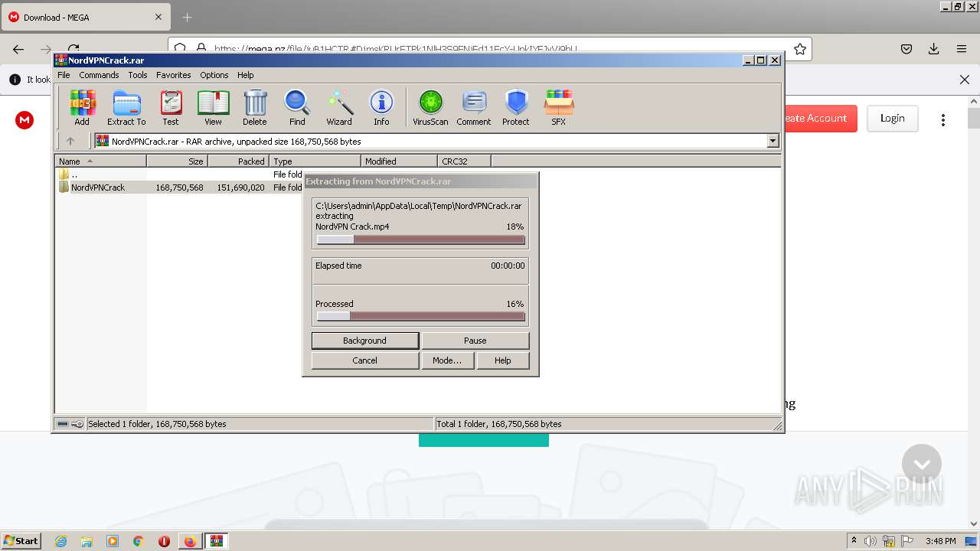The height and width of the screenshot is (551, 980).
Task: Click the Protect shield icon
Action: [x=516, y=108]
